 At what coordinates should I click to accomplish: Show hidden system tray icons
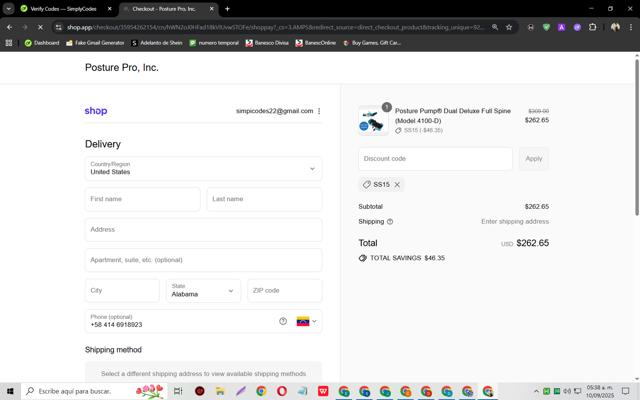[536, 391]
